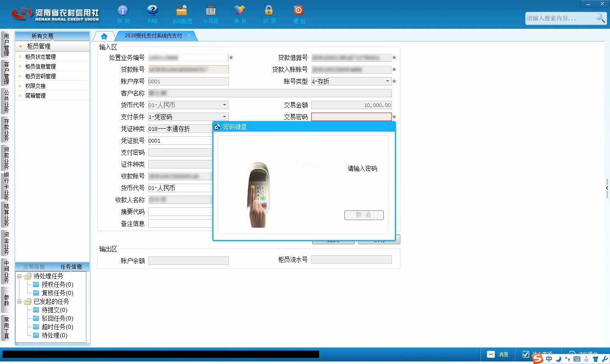This screenshot has width=610, height=364.
Task: Launch the 计算器 calculator icon
Action: coord(211,10)
